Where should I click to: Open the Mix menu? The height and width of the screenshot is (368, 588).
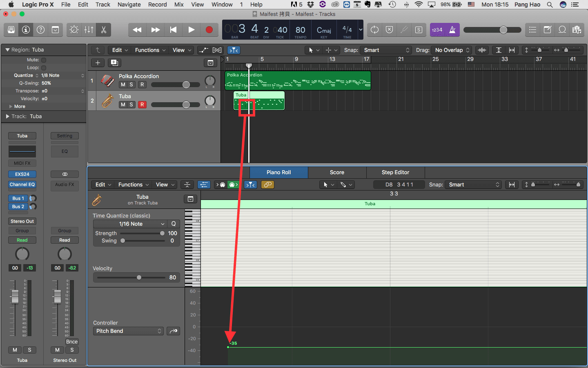pyautogui.click(x=179, y=4)
